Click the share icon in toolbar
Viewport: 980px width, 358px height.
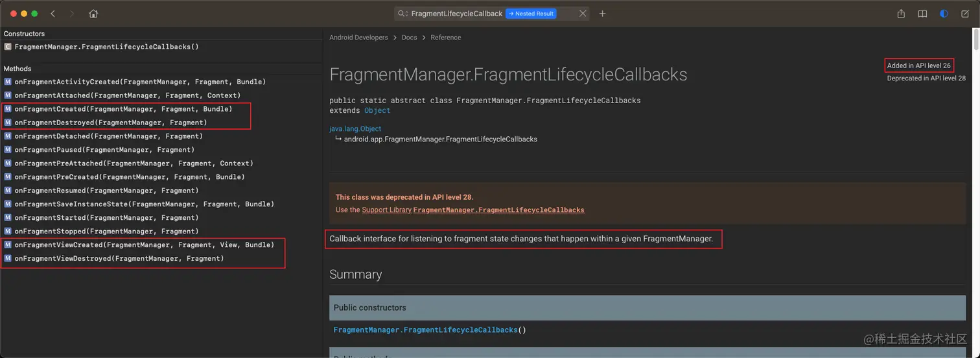(901, 14)
